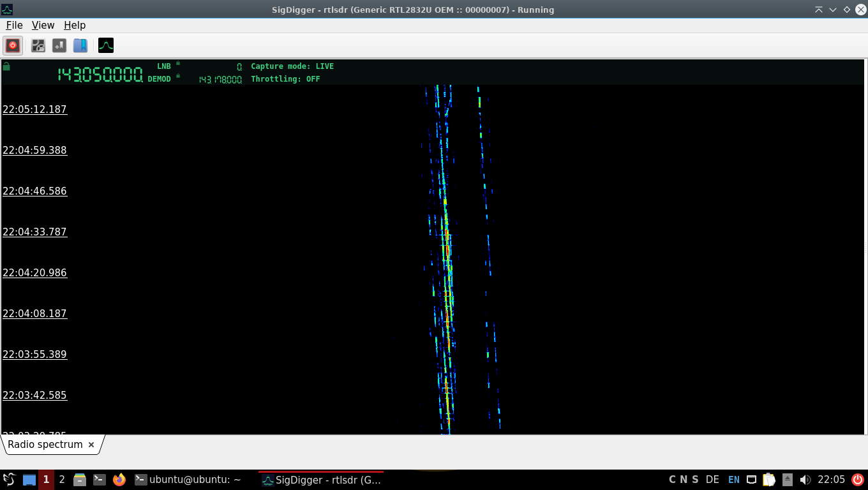Click the add bookmark toolbar icon
868x490 pixels.
click(x=59, y=45)
